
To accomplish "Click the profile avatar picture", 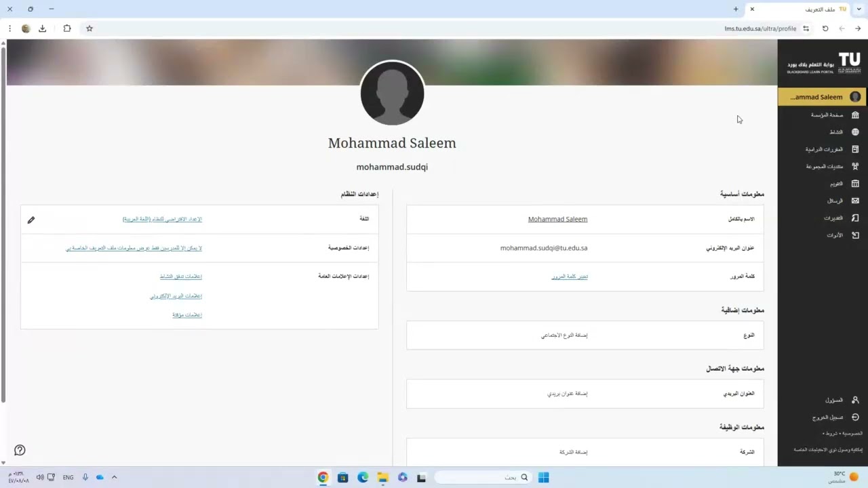I will pyautogui.click(x=392, y=94).
